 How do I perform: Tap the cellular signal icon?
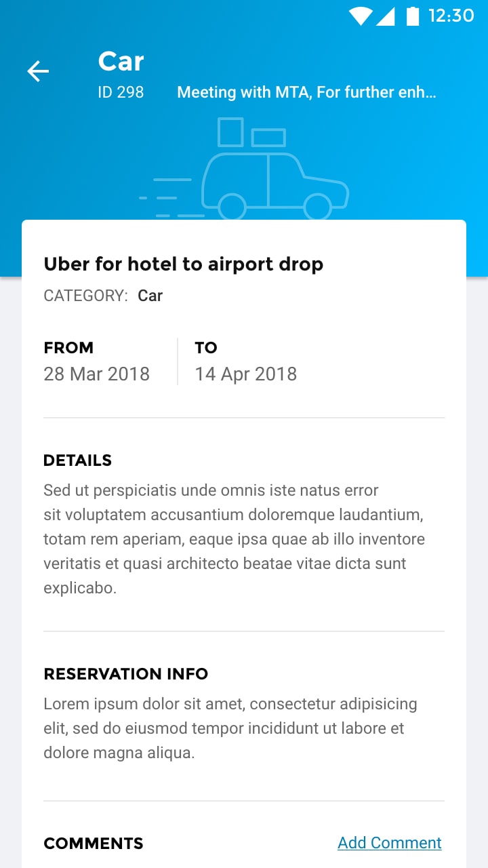tap(386, 16)
